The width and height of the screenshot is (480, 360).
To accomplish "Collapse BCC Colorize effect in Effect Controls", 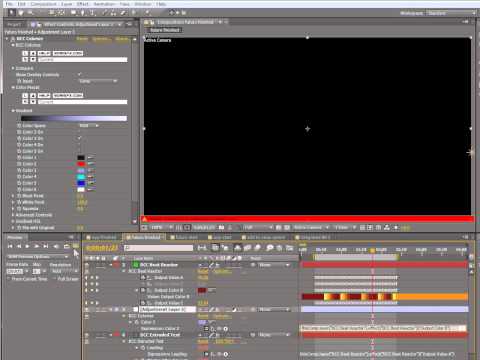I will click(7, 39).
